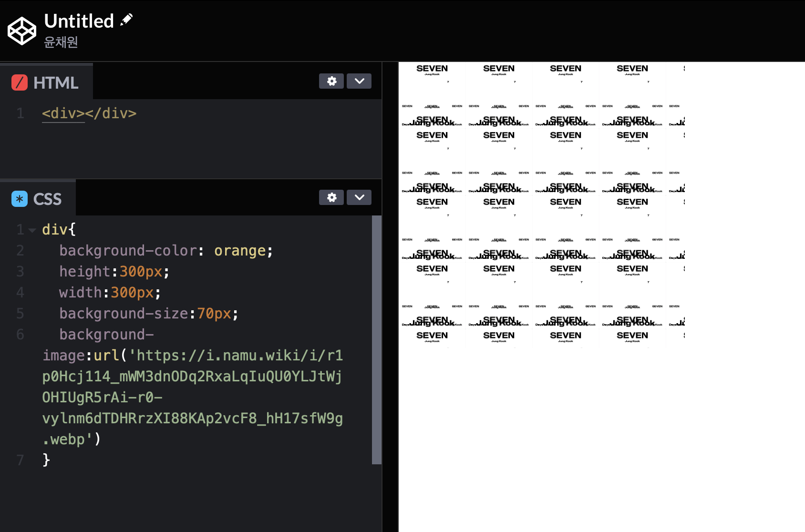Click the red HTML slash icon
Image resolution: width=805 pixels, height=532 pixels.
tap(20, 82)
